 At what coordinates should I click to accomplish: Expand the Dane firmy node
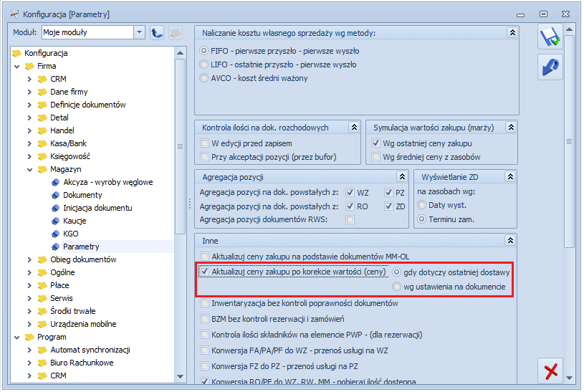tap(30, 92)
